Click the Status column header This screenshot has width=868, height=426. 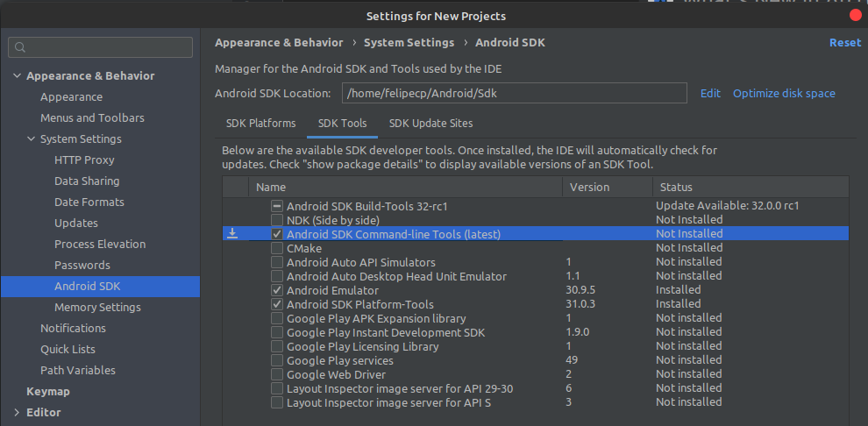pyautogui.click(x=751, y=187)
